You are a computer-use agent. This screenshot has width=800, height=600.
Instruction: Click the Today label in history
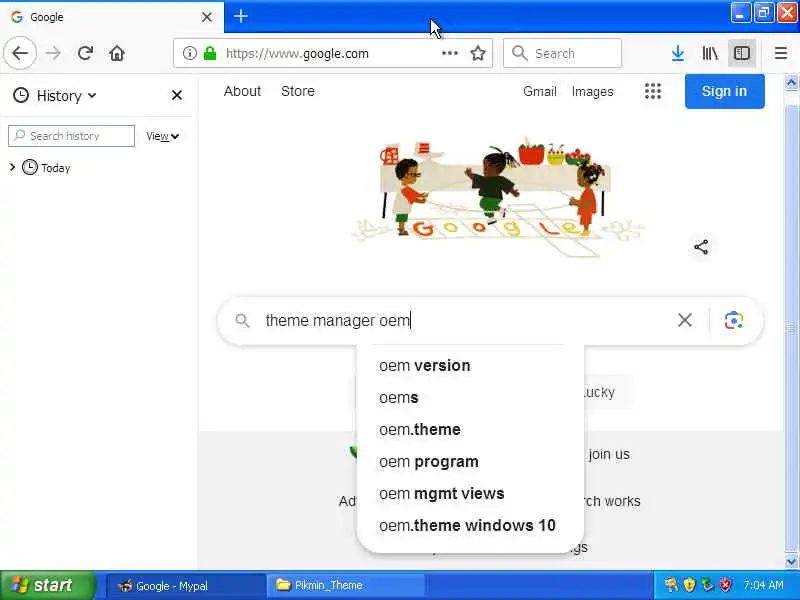coord(56,168)
